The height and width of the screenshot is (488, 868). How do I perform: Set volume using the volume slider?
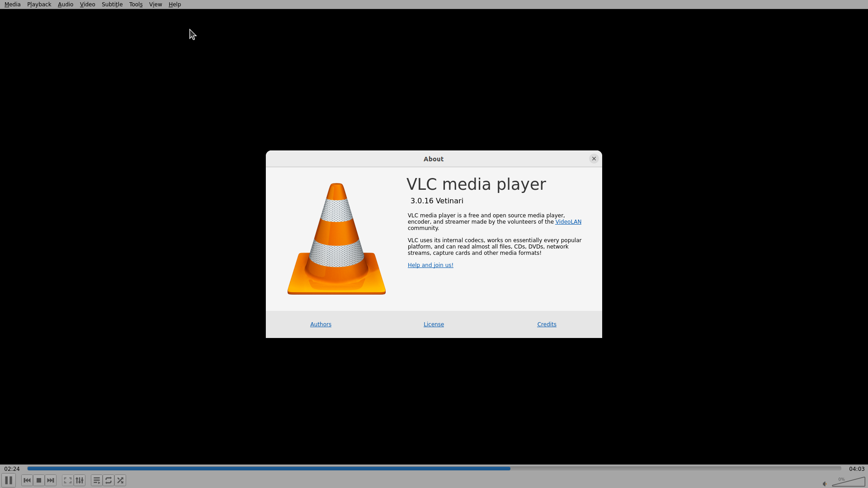(849, 482)
